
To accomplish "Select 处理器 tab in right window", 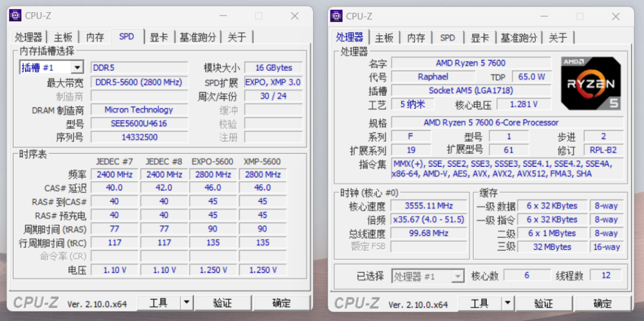I will click(x=350, y=37).
